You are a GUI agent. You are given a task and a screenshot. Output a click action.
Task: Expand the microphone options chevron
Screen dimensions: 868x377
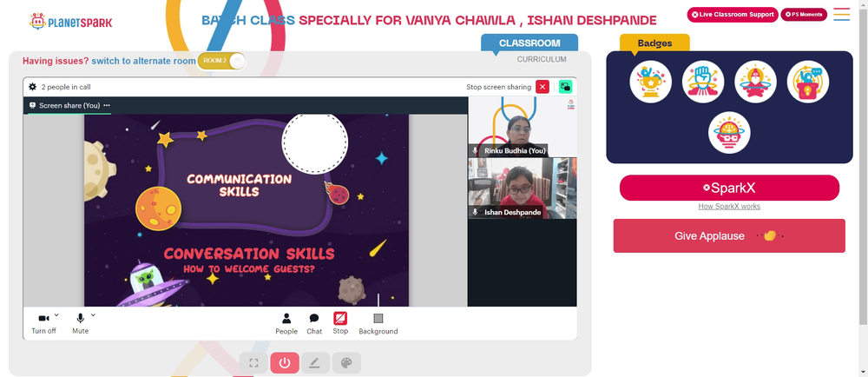[93, 315]
